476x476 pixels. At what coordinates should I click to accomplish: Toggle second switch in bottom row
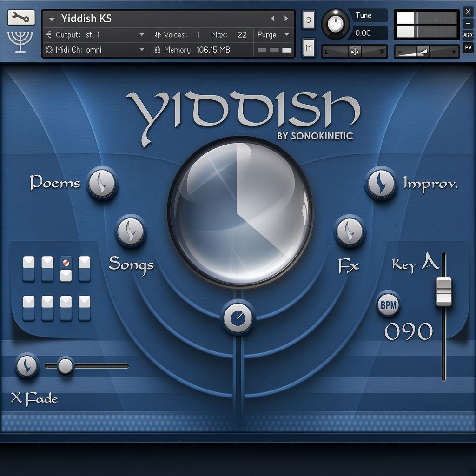pos(47,308)
